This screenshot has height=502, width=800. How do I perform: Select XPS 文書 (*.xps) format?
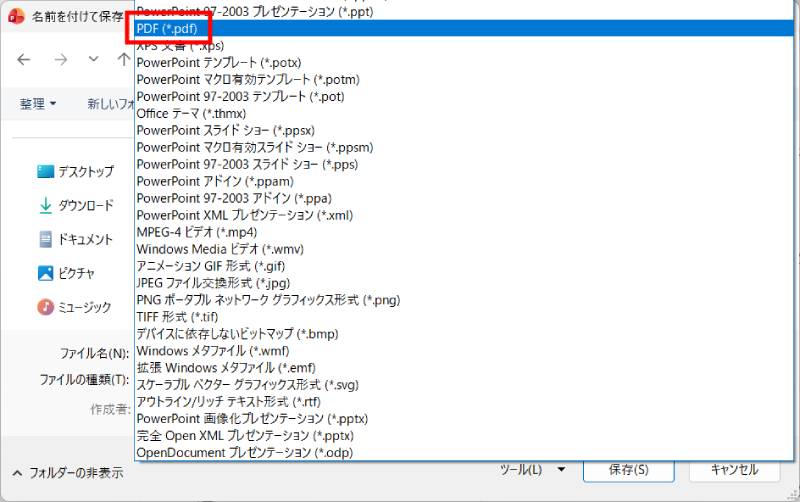click(x=464, y=45)
